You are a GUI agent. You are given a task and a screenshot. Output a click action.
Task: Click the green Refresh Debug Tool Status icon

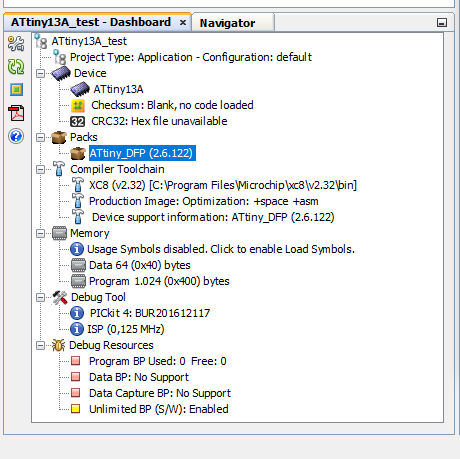coord(16,67)
